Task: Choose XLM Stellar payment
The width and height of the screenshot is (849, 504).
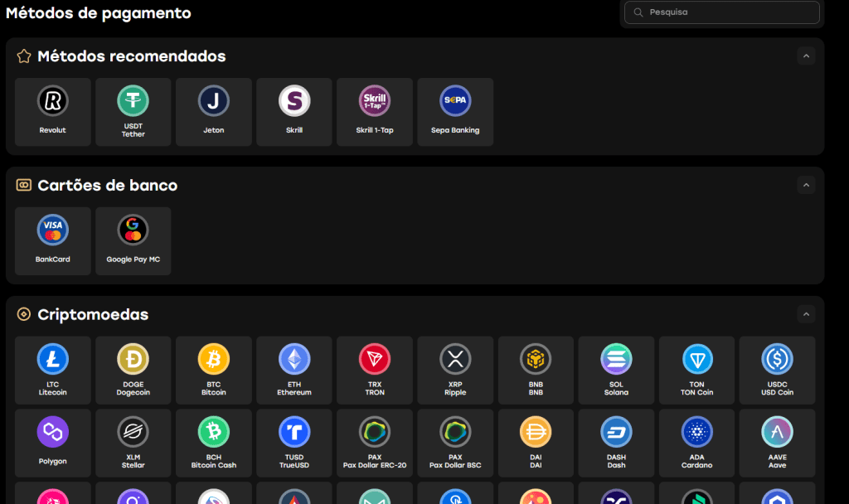Action: tap(133, 443)
